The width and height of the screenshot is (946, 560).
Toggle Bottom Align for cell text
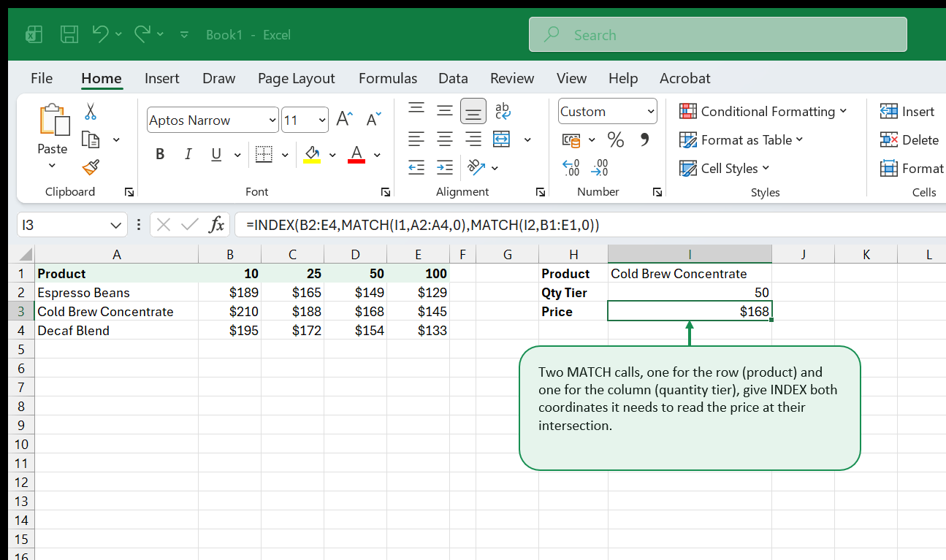[473, 111]
